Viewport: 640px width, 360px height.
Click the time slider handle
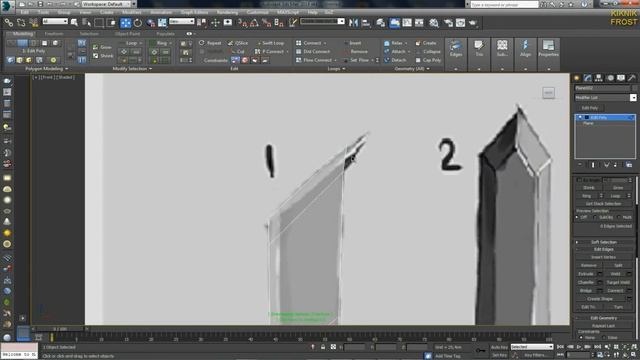60,329
